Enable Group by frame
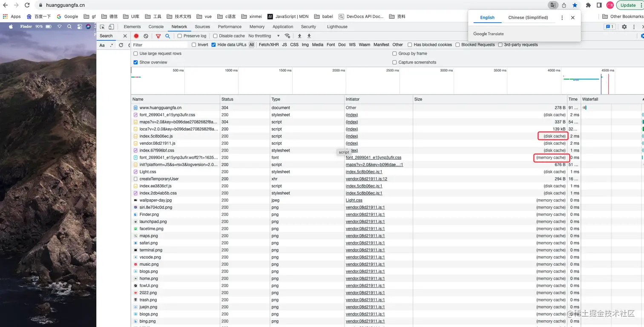Image resolution: width=644 pixels, height=327 pixels. (x=394, y=54)
